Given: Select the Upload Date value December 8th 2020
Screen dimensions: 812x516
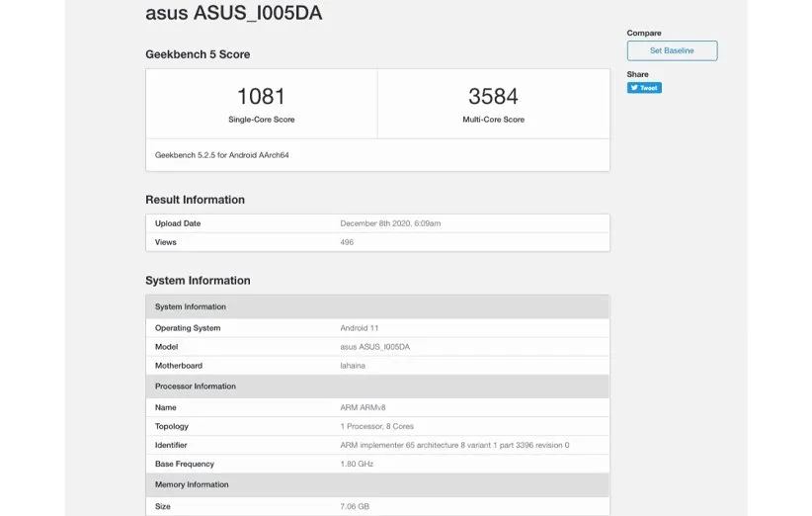Looking at the screenshot, I should [x=390, y=223].
